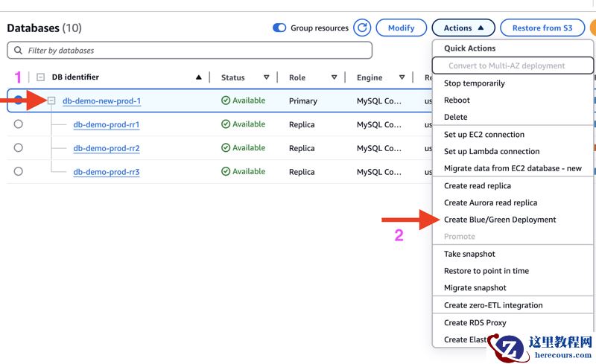Image resolution: width=596 pixels, height=364 pixels.
Task: Select Take snapshot menu entry
Action: (x=469, y=254)
